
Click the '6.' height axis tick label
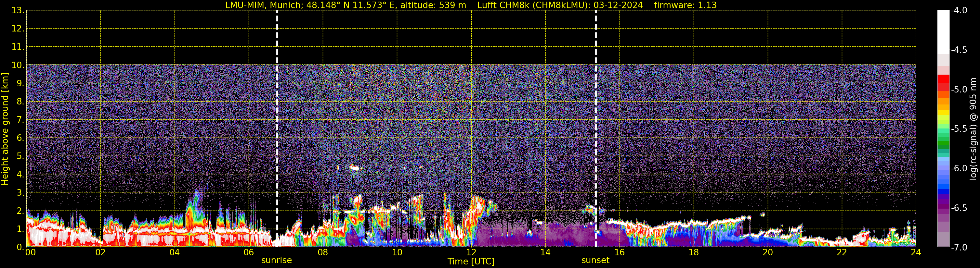20,138
